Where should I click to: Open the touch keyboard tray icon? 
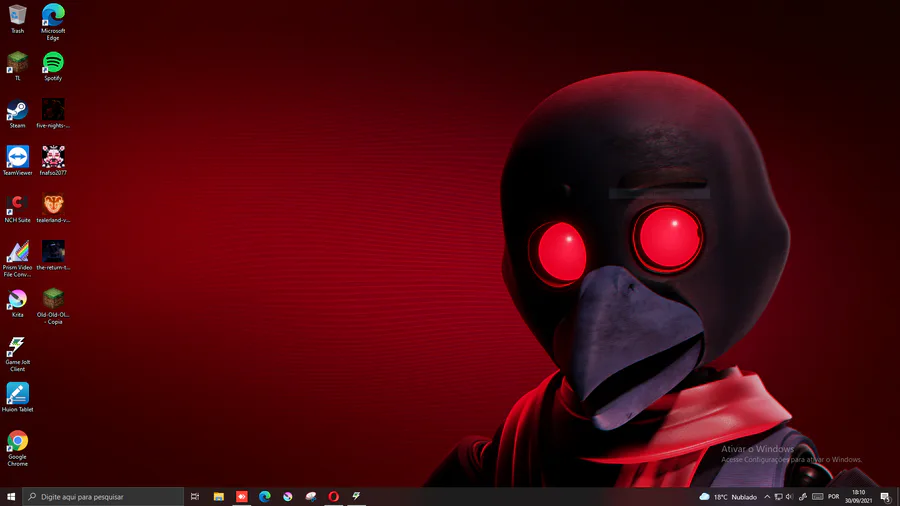tap(818, 497)
